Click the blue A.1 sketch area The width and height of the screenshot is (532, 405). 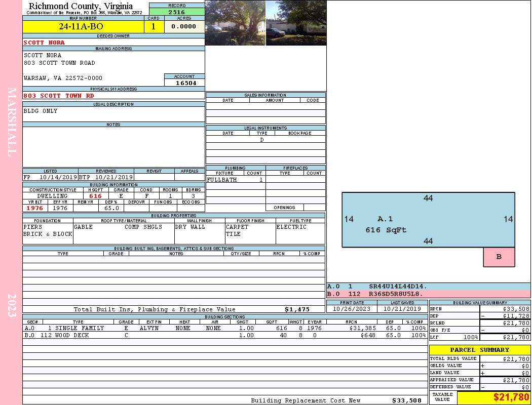point(428,220)
